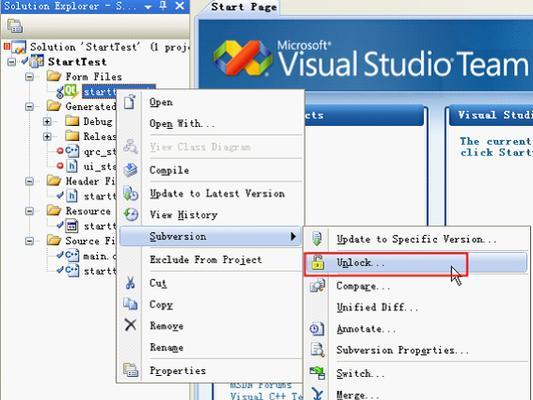Click the Update to Latest Version icon
The width and height of the screenshot is (533, 400).
131,193
